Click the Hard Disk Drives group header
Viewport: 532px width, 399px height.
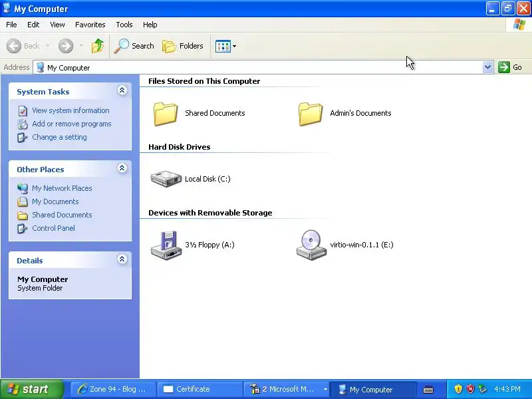pyautogui.click(x=179, y=147)
